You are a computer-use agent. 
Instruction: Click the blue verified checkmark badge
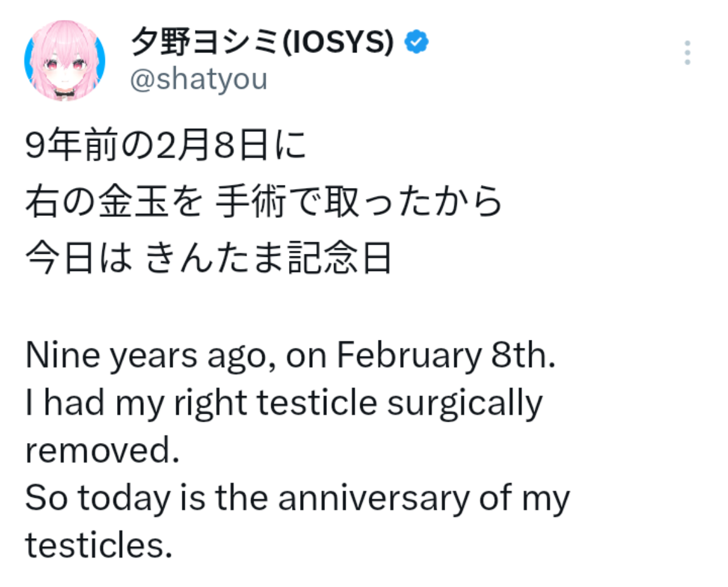(417, 42)
